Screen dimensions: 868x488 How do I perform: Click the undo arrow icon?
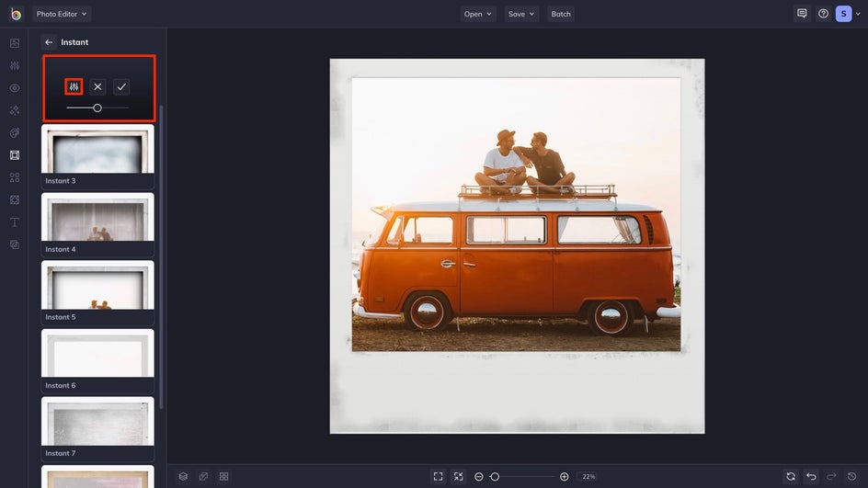pyautogui.click(x=811, y=476)
